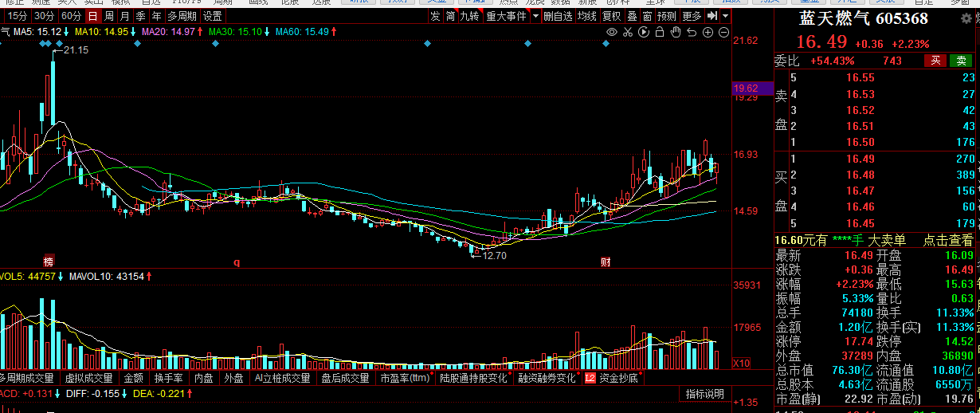The image size is (980, 413).
Task: Open dropdown next to 重大事件
Action: [x=535, y=16]
